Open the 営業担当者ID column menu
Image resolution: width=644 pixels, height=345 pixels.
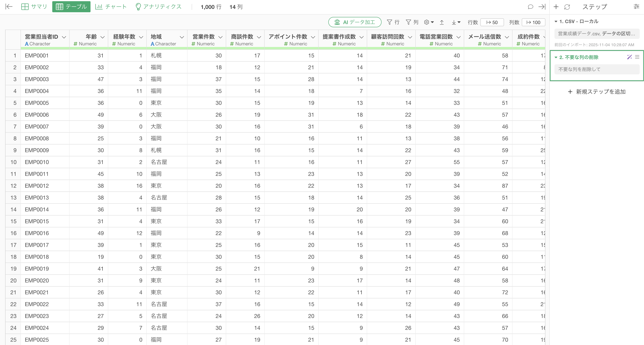[x=64, y=37]
